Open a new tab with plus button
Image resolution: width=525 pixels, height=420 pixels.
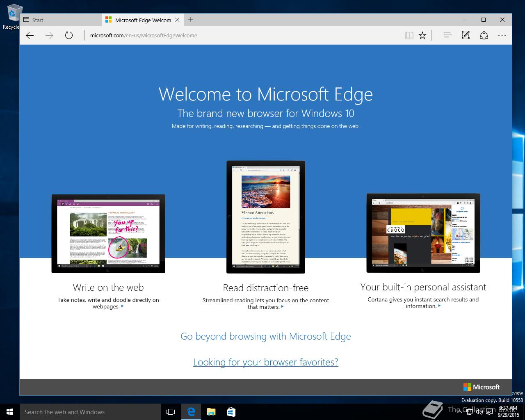191,20
